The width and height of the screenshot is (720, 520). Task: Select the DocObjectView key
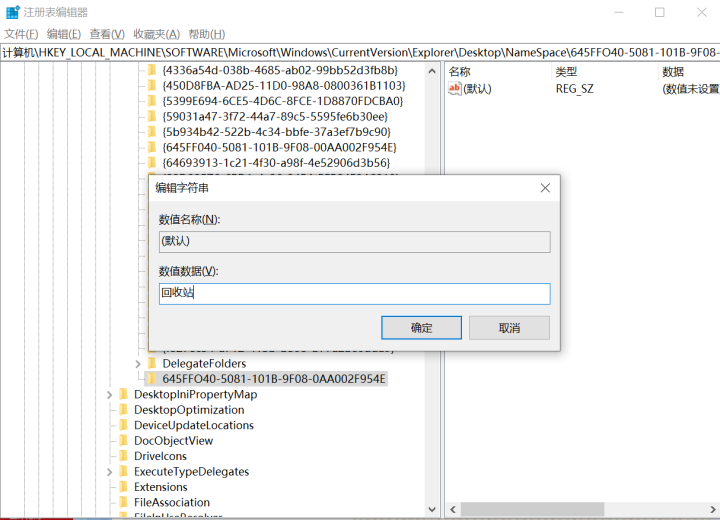click(174, 441)
